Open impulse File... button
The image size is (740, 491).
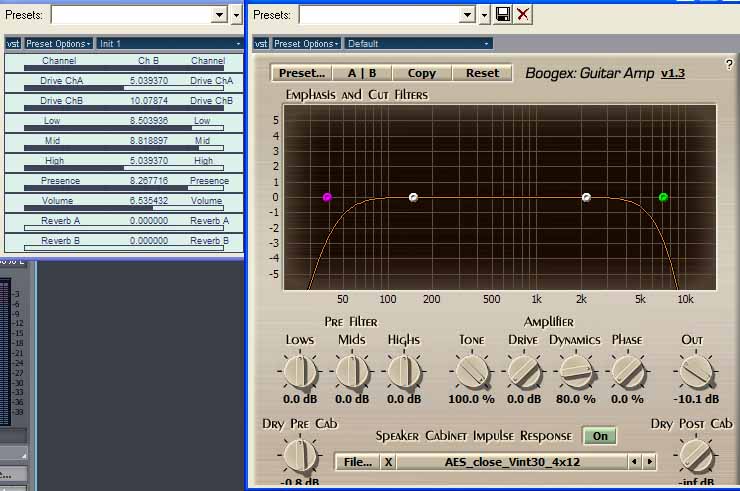click(x=357, y=462)
